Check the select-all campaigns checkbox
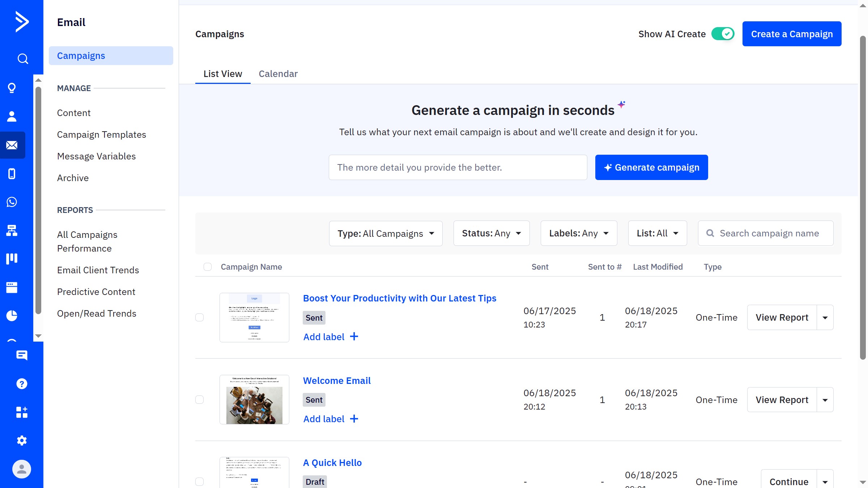 click(208, 267)
